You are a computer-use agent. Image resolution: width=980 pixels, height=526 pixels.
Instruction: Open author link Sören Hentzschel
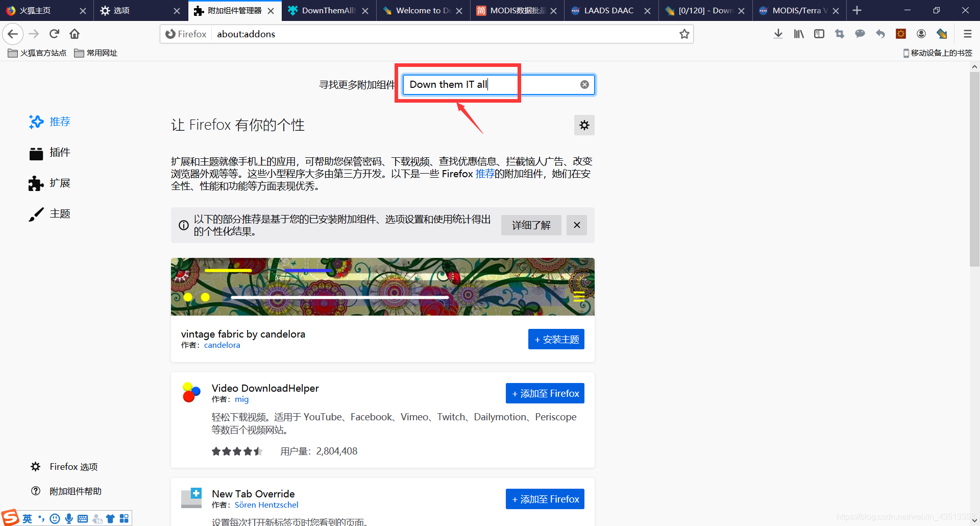[x=266, y=505]
